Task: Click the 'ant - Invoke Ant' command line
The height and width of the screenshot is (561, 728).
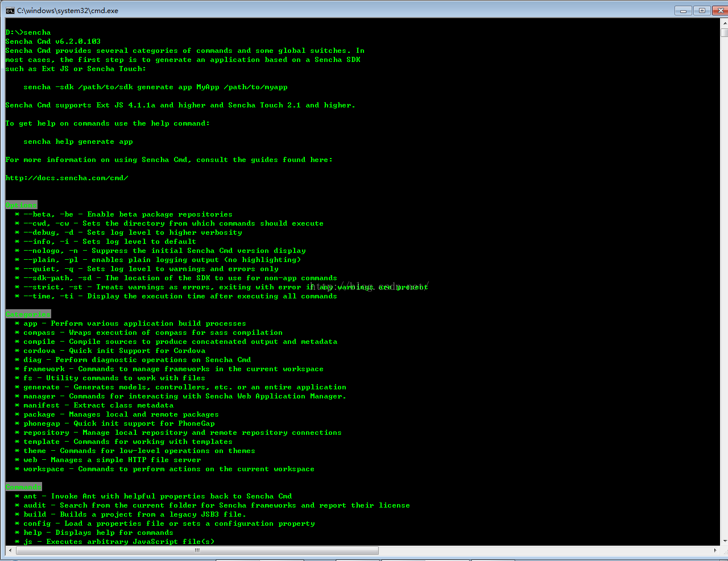Action: 153,496
